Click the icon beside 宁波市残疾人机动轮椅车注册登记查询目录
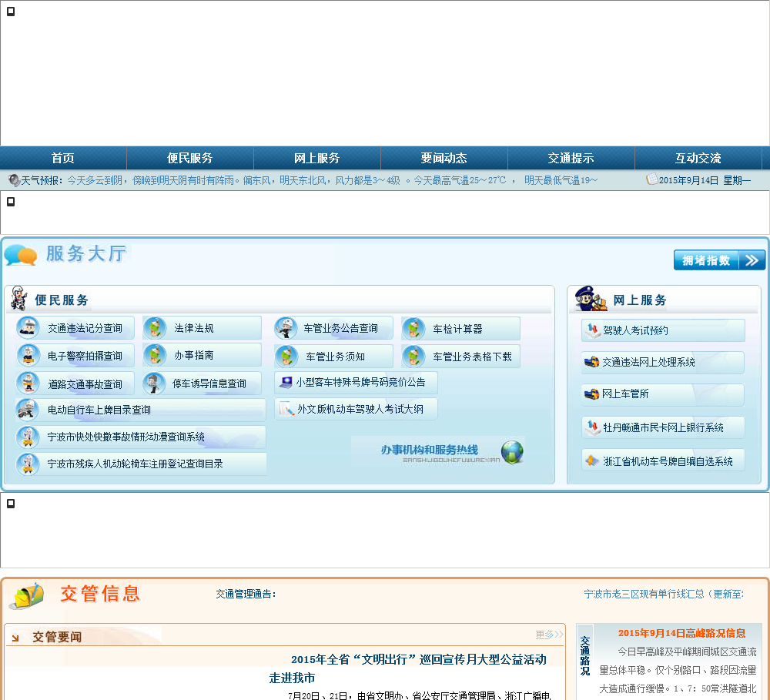The width and height of the screenshot is (770, 700). [x=28, y=464]
